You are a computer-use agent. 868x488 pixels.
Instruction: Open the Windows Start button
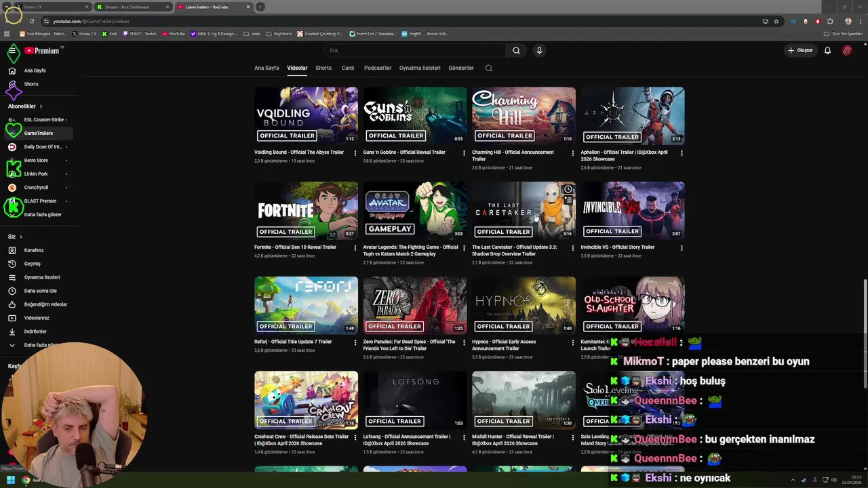pyautogui.click(x=10, y=480)
